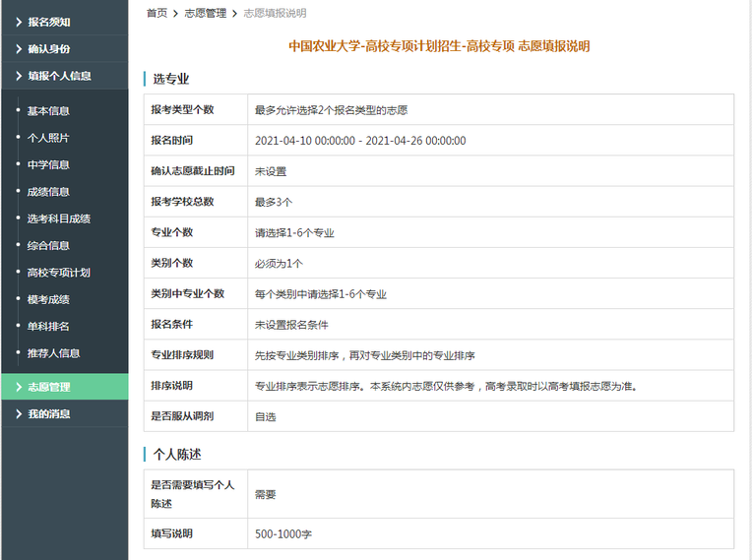Click the 类别个数 label cell
The width and height of the screenshot is (752, 560).
196,263
